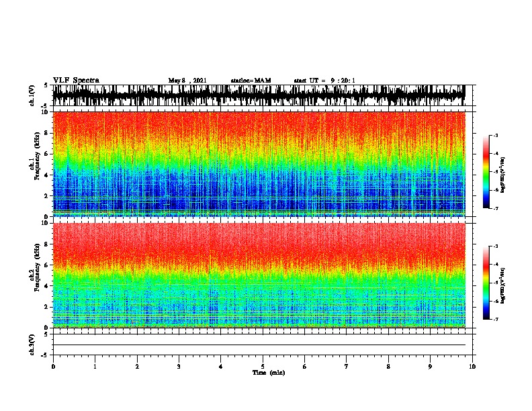Click time axis tick label "9"

tap(430, 367)
